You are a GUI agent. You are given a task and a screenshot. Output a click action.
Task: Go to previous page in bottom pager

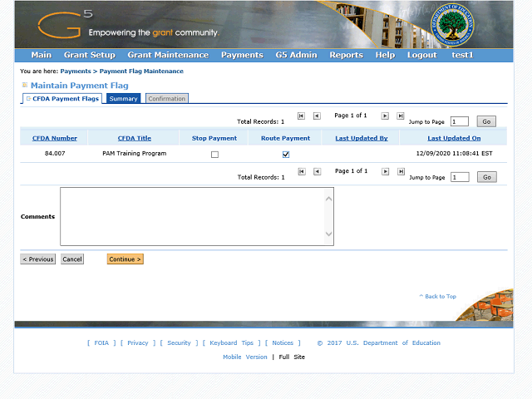318,172
